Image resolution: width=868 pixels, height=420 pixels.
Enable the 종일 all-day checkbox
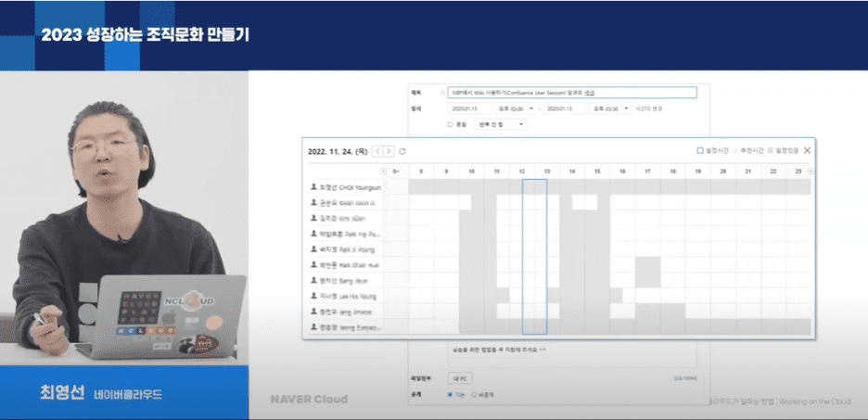pos(451,123)
